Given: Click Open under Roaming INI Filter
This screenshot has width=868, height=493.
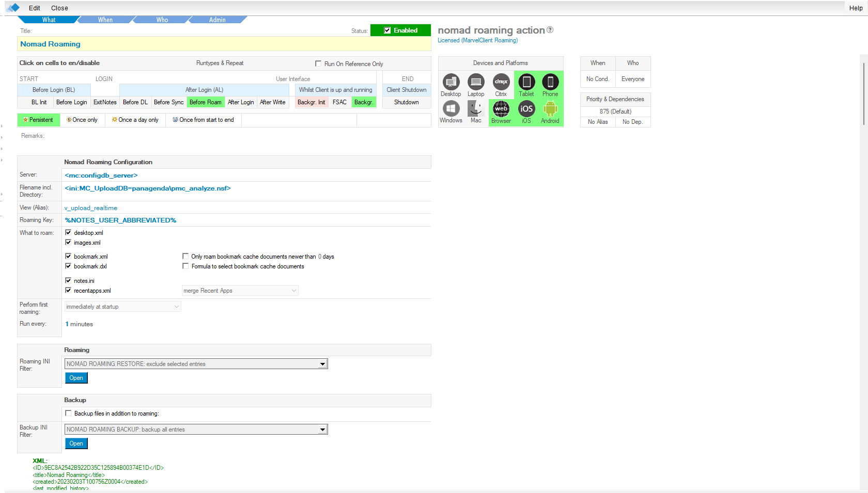Looking at the screenshot, I should [x=76, y=378].
